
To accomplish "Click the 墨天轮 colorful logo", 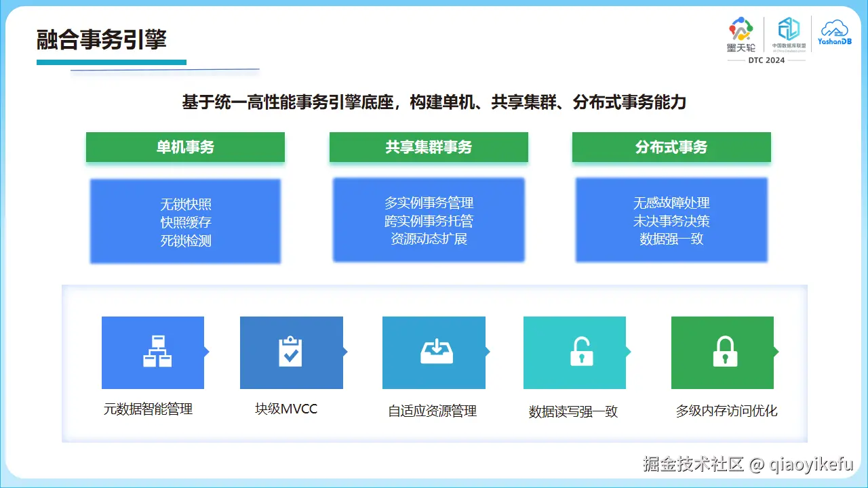I will tap(741, 34).
